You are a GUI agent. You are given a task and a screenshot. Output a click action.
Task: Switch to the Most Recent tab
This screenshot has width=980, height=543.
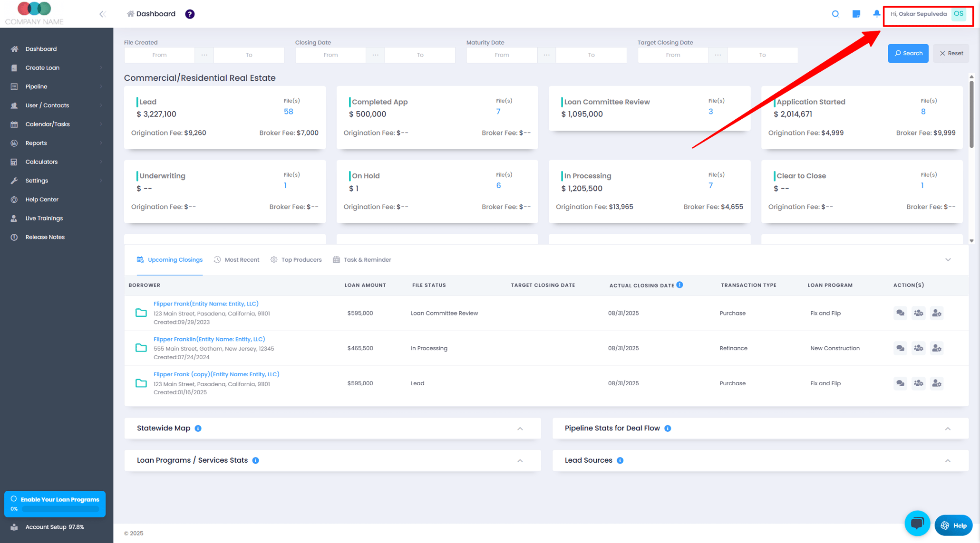[x=242, y=259]
